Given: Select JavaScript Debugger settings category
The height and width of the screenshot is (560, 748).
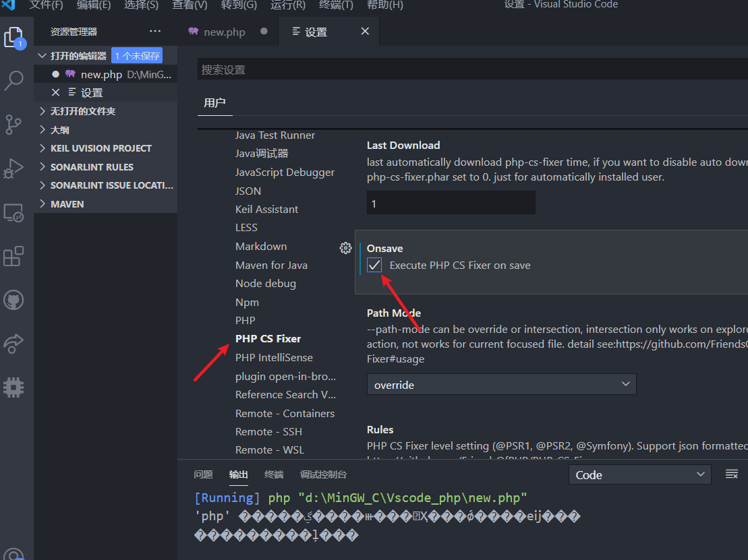Looking at the screenshot, I should click(285, 172).
